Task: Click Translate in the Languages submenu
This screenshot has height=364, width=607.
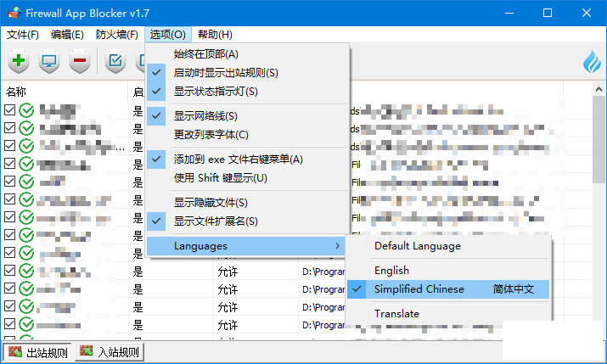Action: (448, 314)
